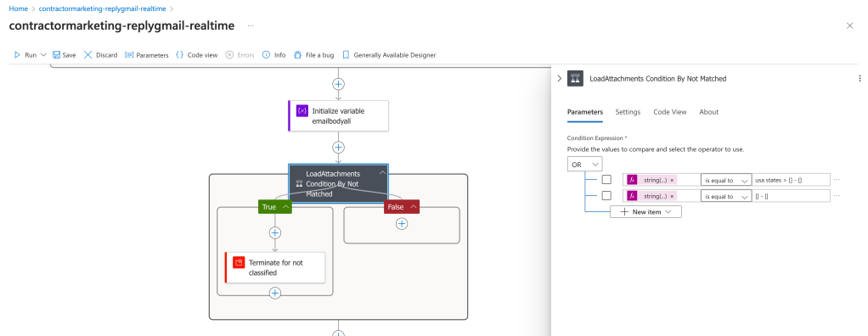Image resolution: width=868 pixels, height=336 pixels.
Task: Open second row 'is equal to' dropdown
Action: point(725,196)
